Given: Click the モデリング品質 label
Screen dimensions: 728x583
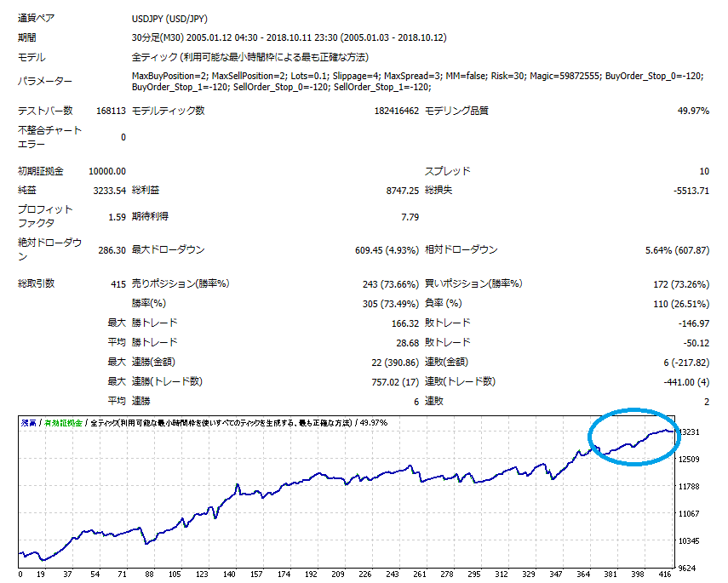Looking at the screenshot, I should (x=456, y=111).
